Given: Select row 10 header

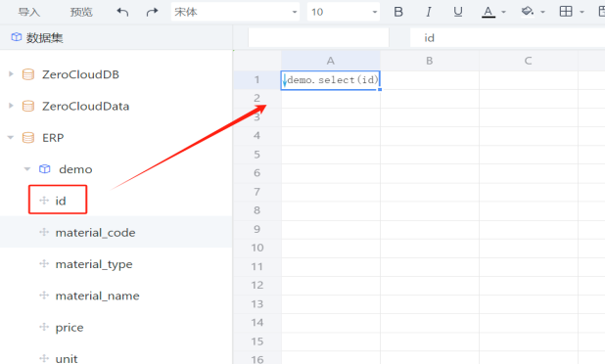Looking at the screenshot, I should 256,248.
